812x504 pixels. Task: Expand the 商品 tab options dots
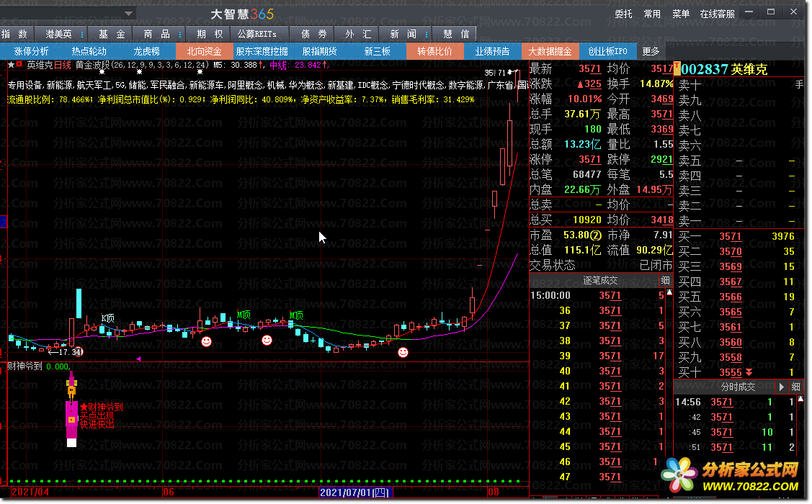[x=179, y=34]
